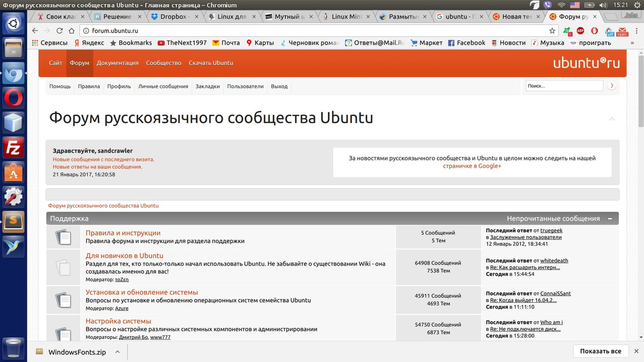Viewport: 644px width, 362px height.
Task: Open the WindowsFonts.zip downloaded file
Action: click(x=72, y=352)
